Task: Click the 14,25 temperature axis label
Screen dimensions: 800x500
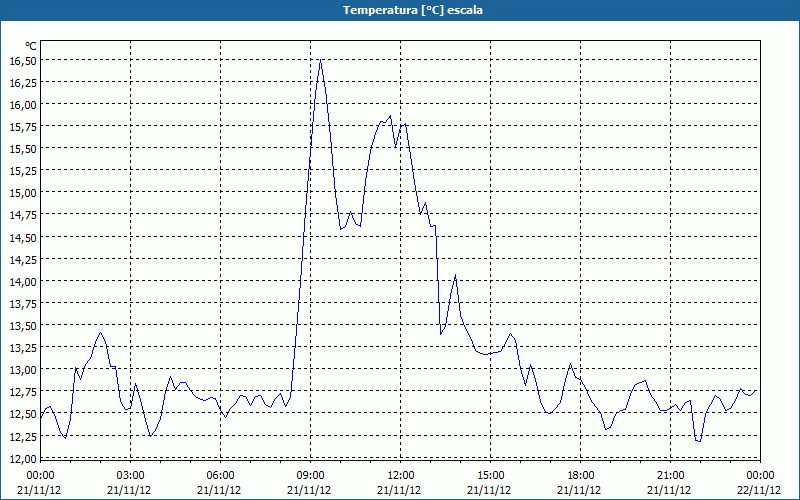Action: 23,259
